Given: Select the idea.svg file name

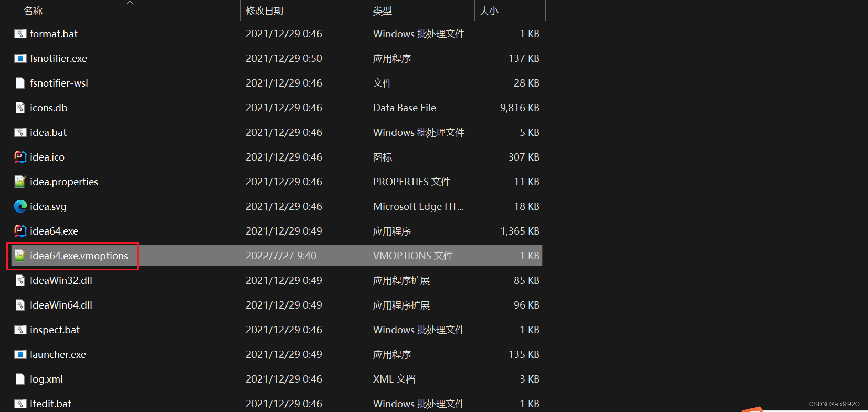Looking at the screenshot, I should 48,206.
